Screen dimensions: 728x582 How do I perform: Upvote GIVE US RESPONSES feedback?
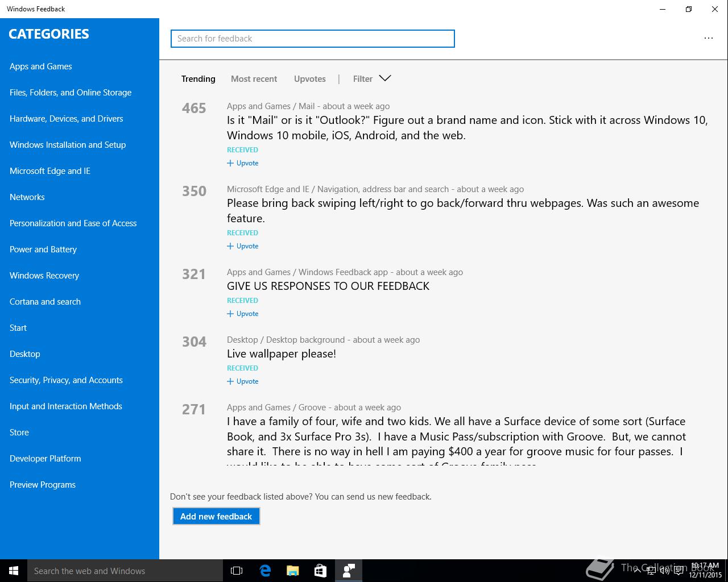pos(243,314)
